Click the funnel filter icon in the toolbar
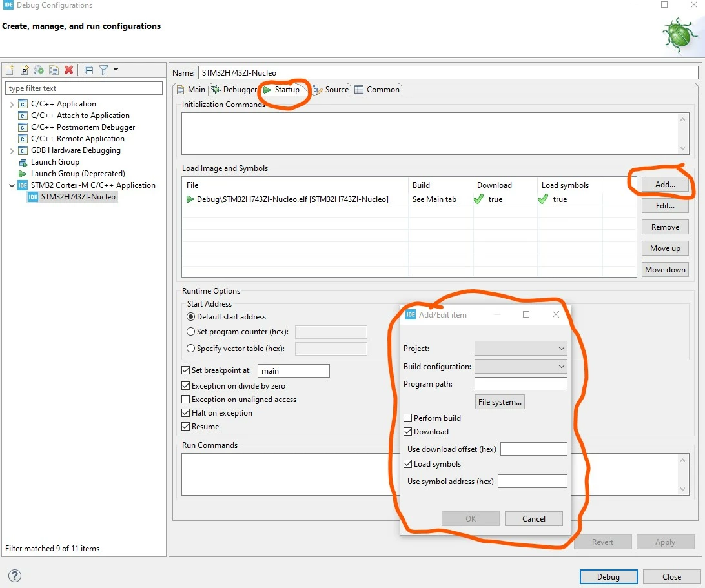705x588 pixels. pos(104,70)
